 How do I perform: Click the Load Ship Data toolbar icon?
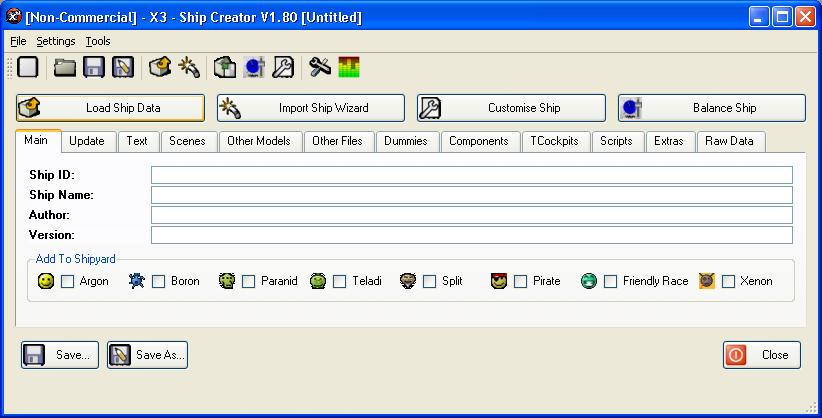coord(160,68)
